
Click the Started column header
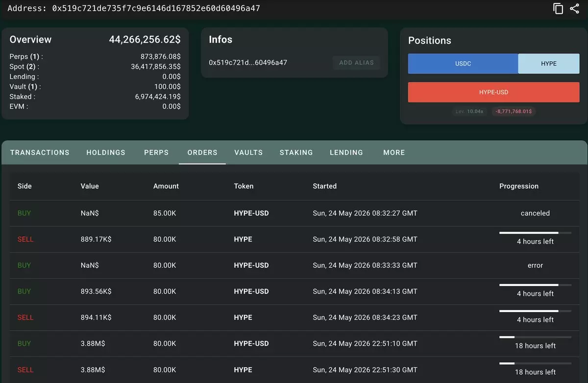coord(324,186)
